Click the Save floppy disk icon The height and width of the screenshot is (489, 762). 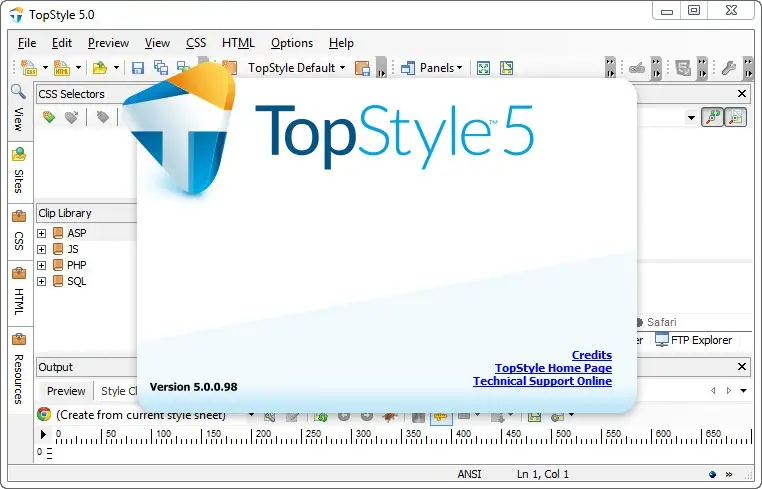pyautogui.click(x=138, y=68)
